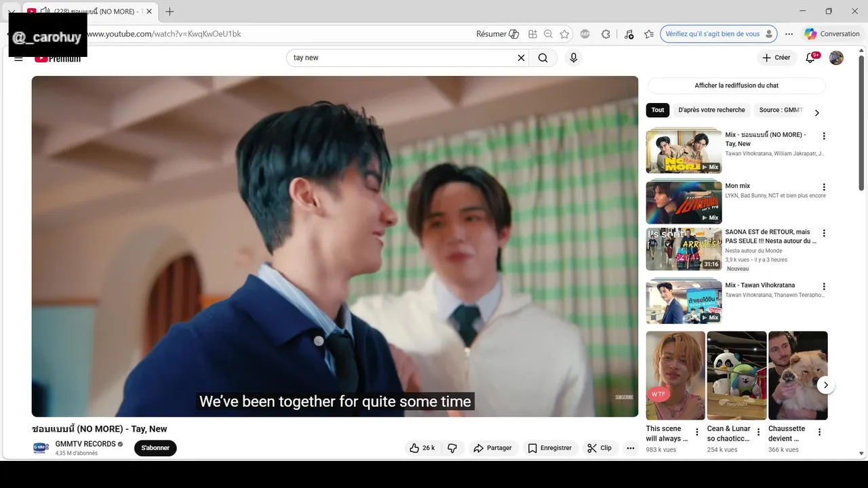The image size is (868, 488).
Task: Clear the search box with the X
Action: tap(521, 58)
